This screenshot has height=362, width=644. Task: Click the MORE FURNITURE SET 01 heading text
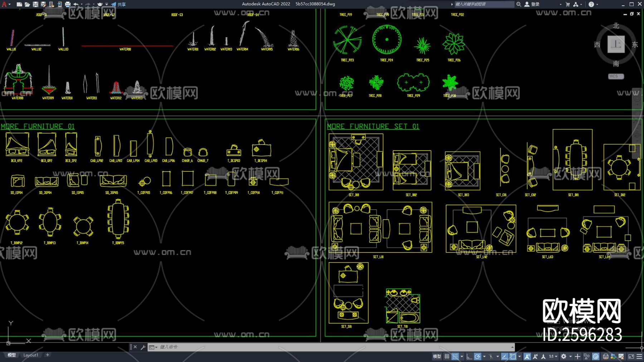coord(373,126)
